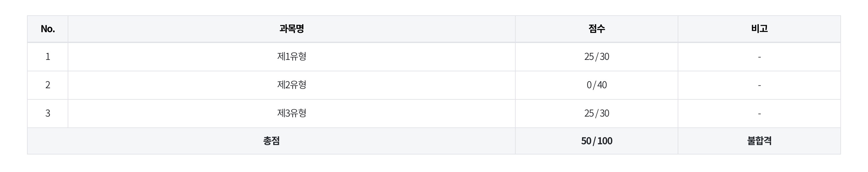Screen dimensions: 868x172
Task: Click row number 3 cell
Action: pos(48,113)
